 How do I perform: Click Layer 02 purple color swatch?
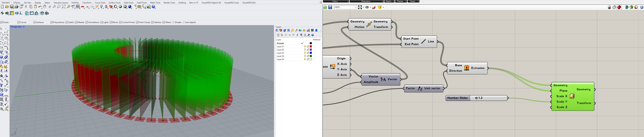pos(311,50)
